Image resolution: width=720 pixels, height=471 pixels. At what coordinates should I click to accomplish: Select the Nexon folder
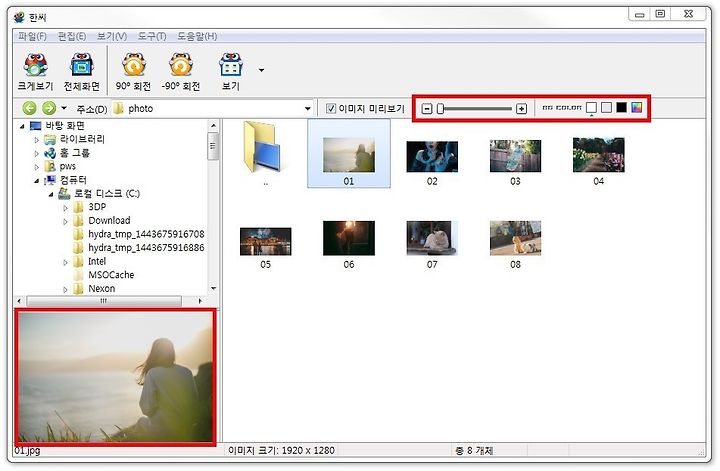point(101,289)
